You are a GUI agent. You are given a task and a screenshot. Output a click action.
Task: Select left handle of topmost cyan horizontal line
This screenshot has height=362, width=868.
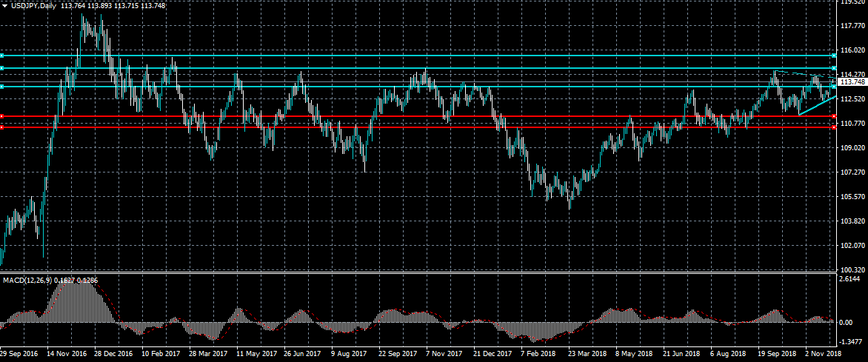pyautogui.click(x=2, y=56)
